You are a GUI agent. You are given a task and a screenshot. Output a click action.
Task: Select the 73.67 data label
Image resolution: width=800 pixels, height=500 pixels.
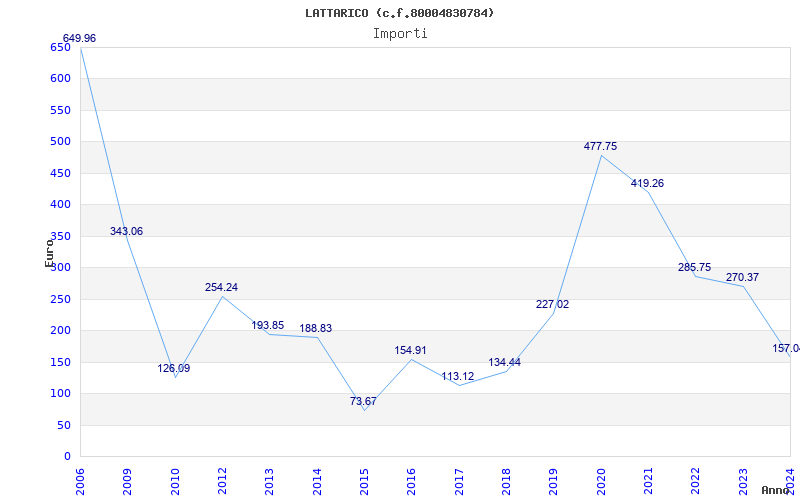tap(363, 401)
